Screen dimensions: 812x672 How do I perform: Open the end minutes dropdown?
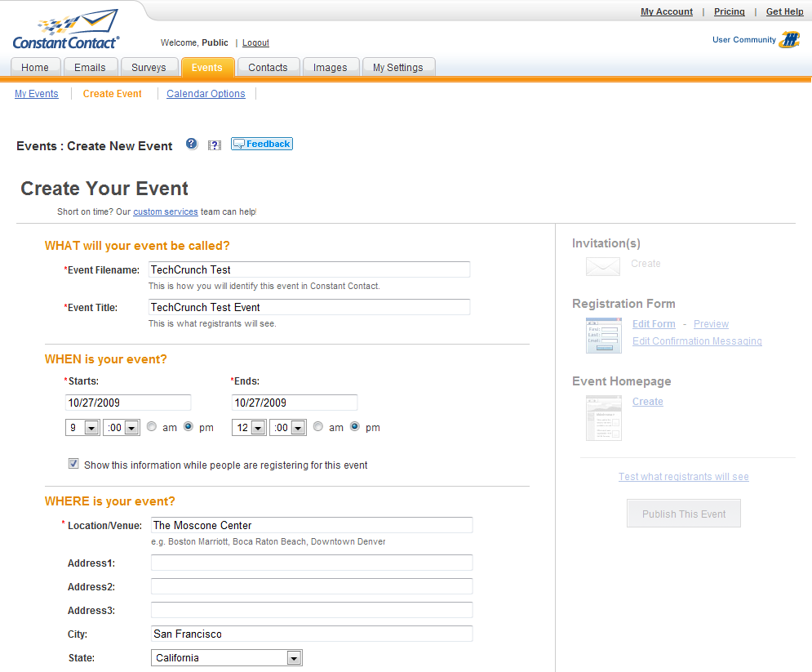pyautogui.click(x=287, y=427)
